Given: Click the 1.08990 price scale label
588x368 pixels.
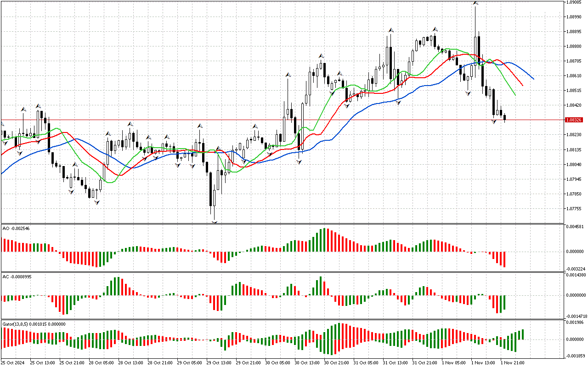Looking at the screenshot, I should pyautogui.click(x=574, y=17).
